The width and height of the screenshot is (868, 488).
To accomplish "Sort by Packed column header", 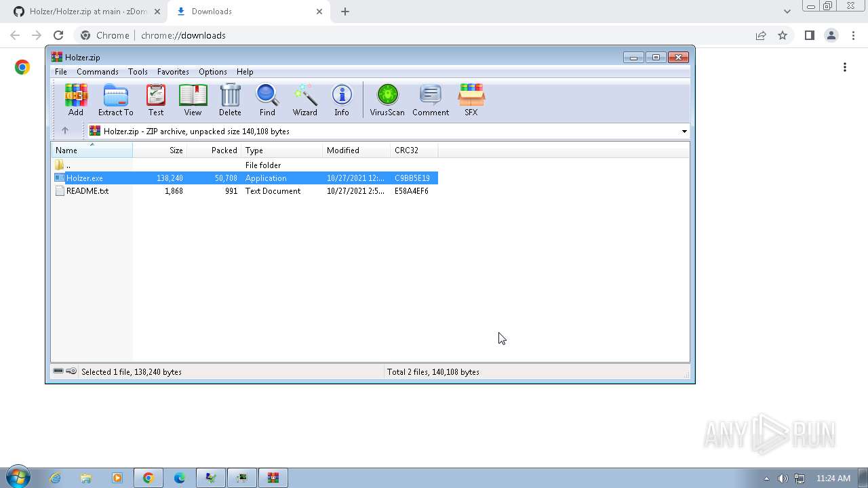I will coord(214,150).
